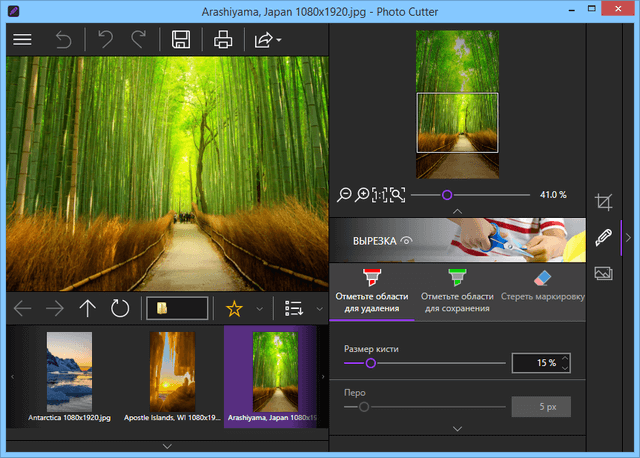The height and width of the screenshot is (458, 640).
Task: Click the revert arrow next to the menu
Action: coord(63,40)
